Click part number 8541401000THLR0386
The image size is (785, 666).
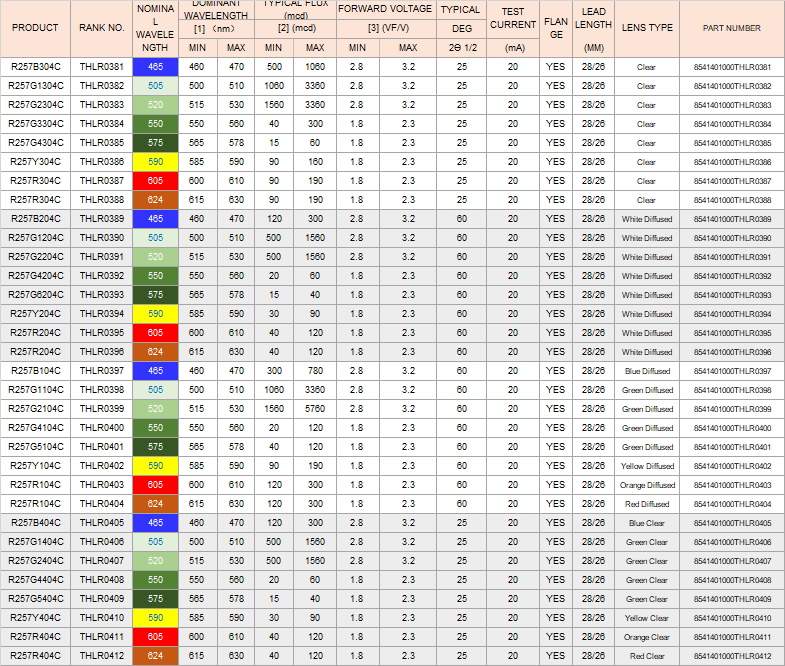[732, 162]
